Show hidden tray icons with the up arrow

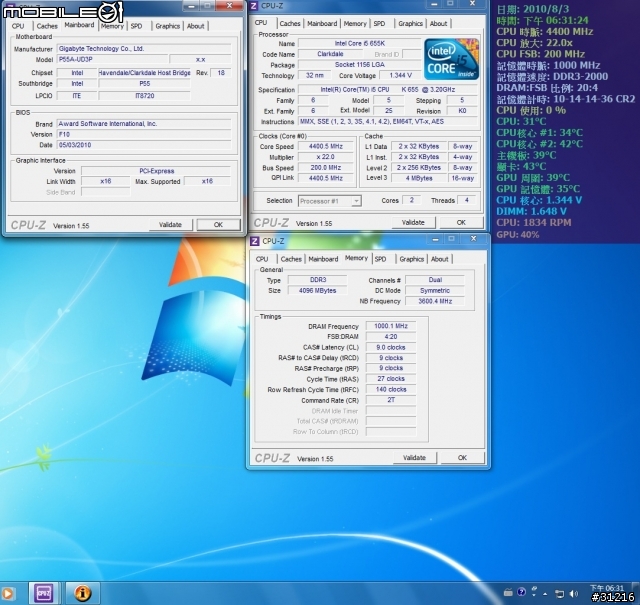(x=545, y=594)
